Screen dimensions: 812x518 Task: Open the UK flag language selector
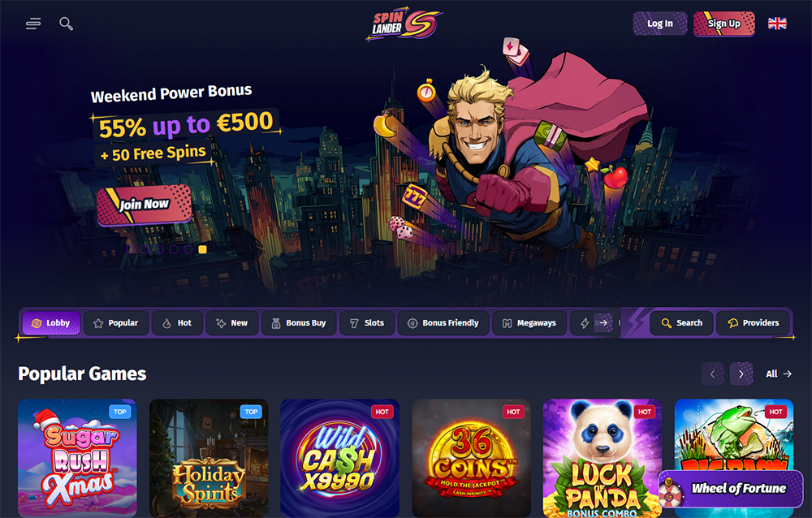coord(777,24)
